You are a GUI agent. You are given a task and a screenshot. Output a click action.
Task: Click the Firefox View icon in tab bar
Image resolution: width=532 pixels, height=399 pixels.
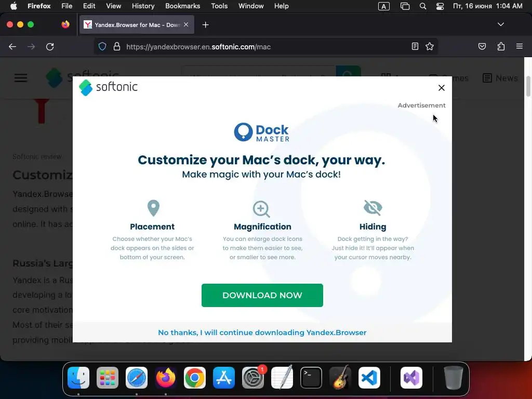point(65,24)
